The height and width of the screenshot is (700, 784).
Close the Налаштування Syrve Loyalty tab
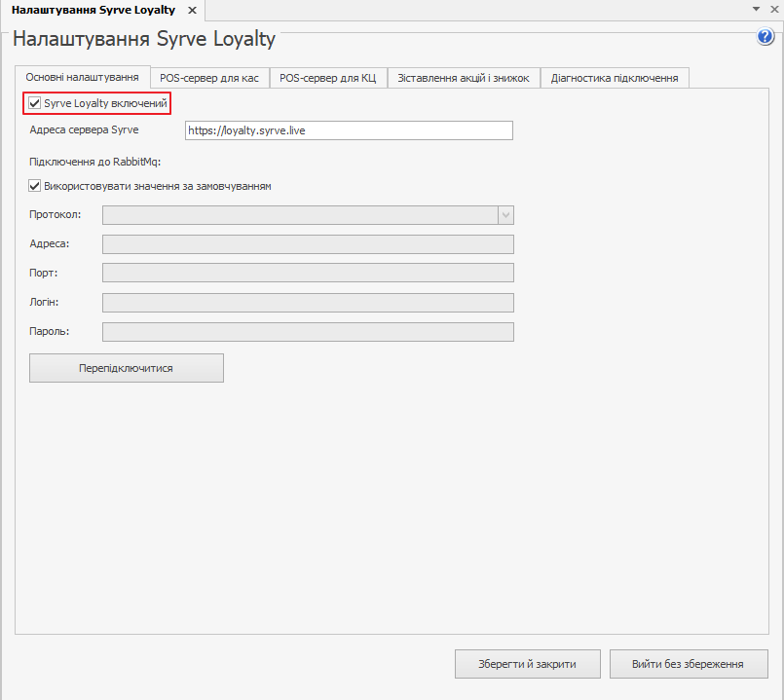192,11
